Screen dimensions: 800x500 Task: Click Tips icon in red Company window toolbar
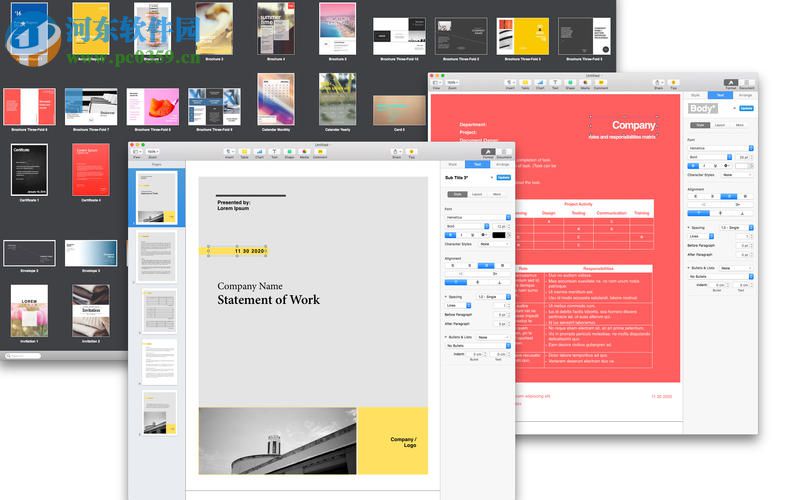click(673, 82)
